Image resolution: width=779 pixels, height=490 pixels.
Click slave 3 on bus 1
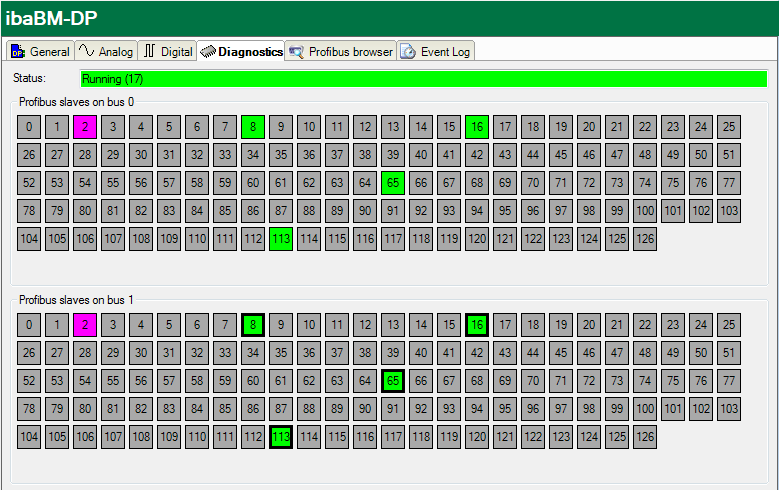[113, 325]
